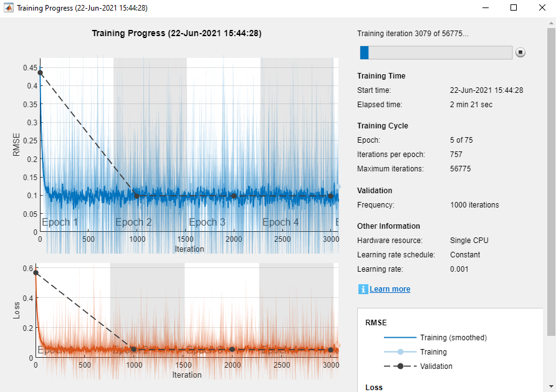Click the initial validation marker on RMSE plot
The width and height of the screenshot is (556, 392).
40,73
